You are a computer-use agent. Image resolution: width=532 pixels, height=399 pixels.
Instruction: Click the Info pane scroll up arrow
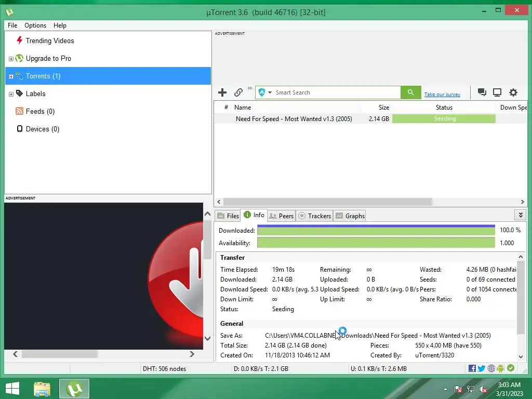521,257
